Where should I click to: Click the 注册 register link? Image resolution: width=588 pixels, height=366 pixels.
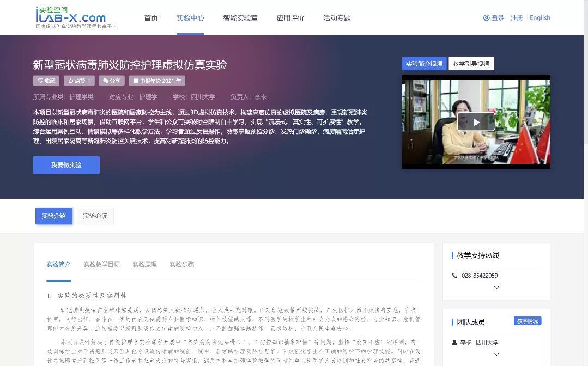coord(517,18)
